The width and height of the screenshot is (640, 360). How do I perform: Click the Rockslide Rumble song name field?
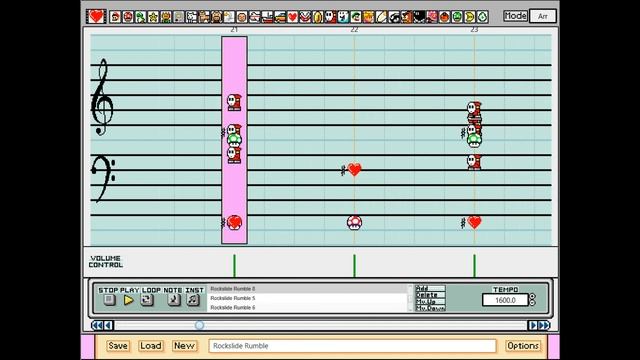coord(352,346)
